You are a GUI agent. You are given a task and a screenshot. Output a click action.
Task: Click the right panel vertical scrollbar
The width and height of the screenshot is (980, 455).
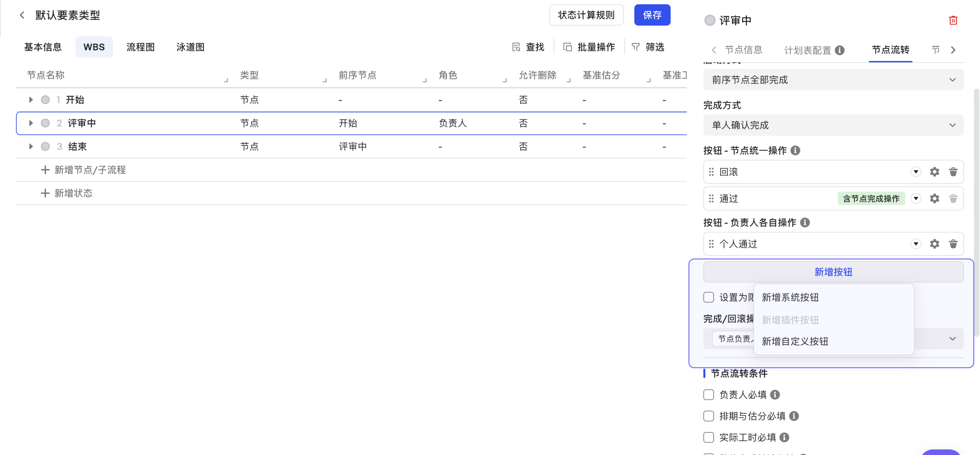pyautogui.click(x=976, y=213)
